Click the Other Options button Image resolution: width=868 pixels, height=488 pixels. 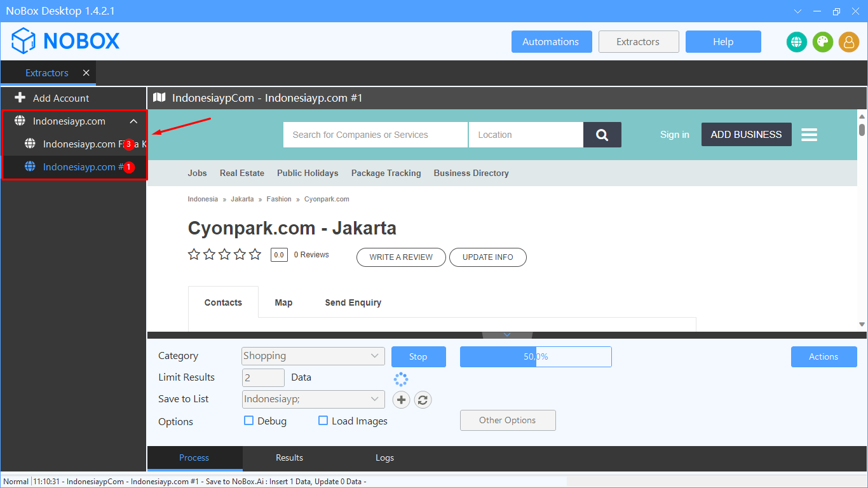(507, 420)
